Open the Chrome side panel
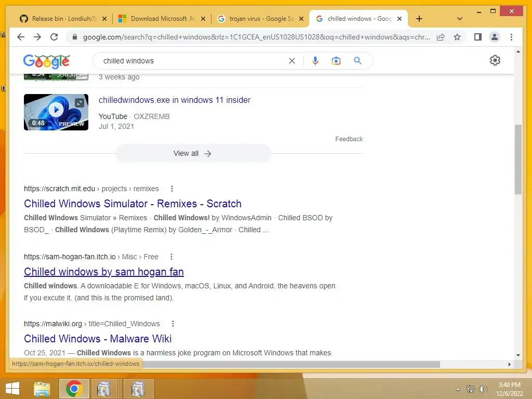 (478, 37)
